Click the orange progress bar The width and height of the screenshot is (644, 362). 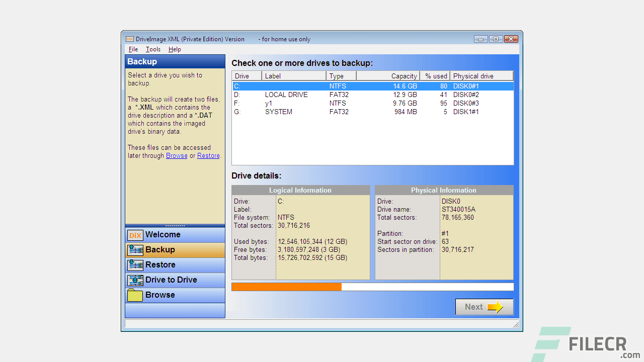point(286,287)
